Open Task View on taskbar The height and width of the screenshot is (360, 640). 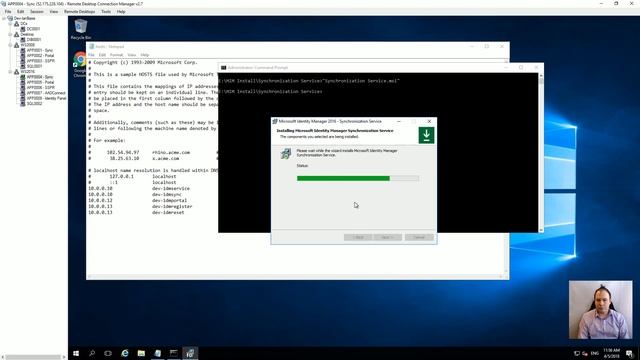coord(108,353)
